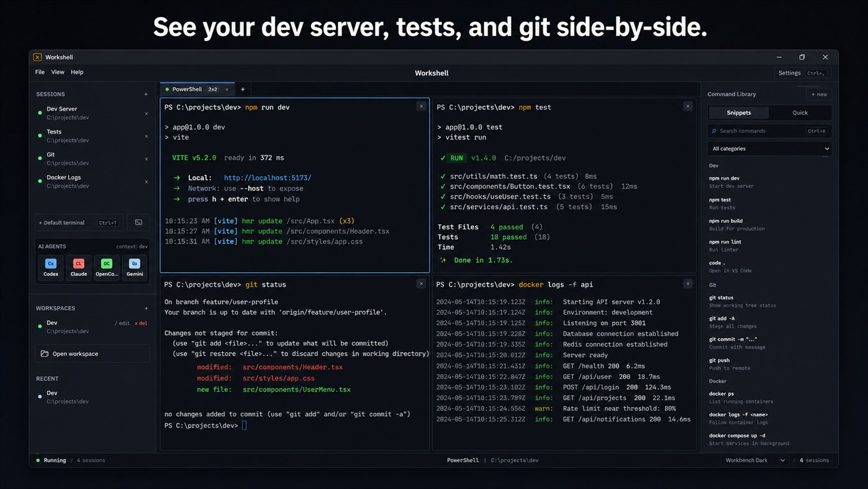
Task: Close the Docker Logs session
Action: click(147, 182)
